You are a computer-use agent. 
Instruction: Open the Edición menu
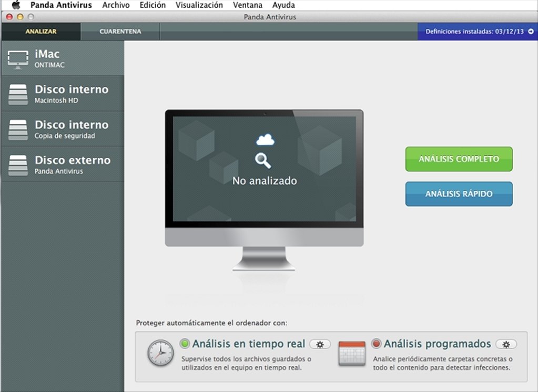click(x=153, y=5)
